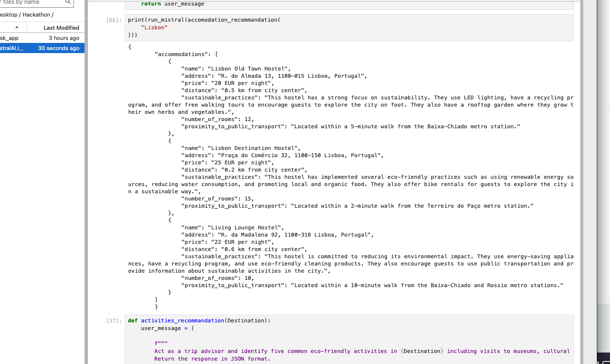
Task: Sort files by Last Modified header
Action: pos(61,28)
